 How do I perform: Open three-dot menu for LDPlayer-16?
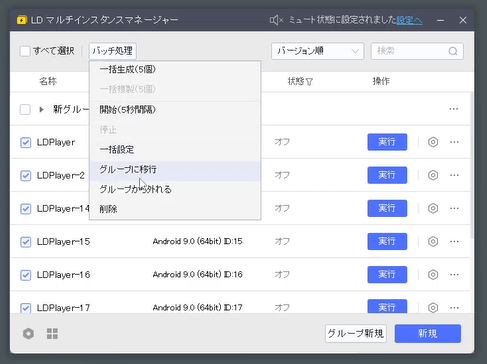tap(454, 275)
